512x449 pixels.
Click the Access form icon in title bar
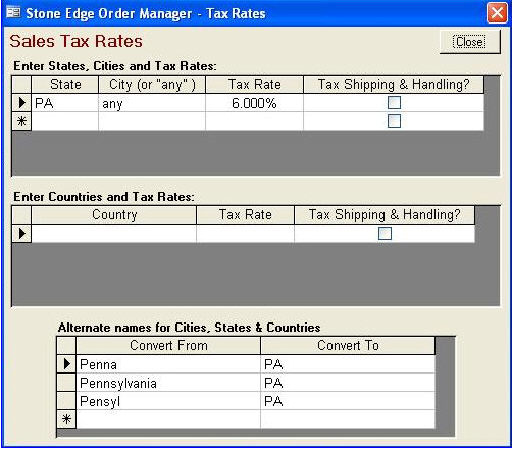tap(13, 13)
